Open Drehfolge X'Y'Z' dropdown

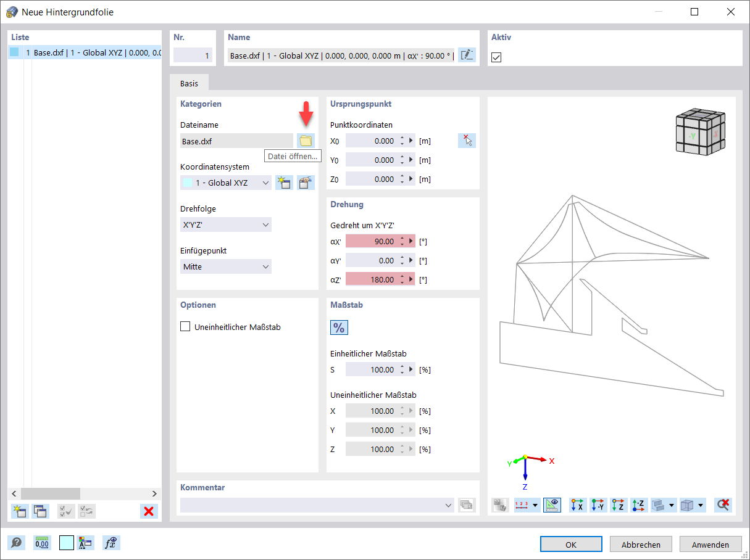click(226, 224)
